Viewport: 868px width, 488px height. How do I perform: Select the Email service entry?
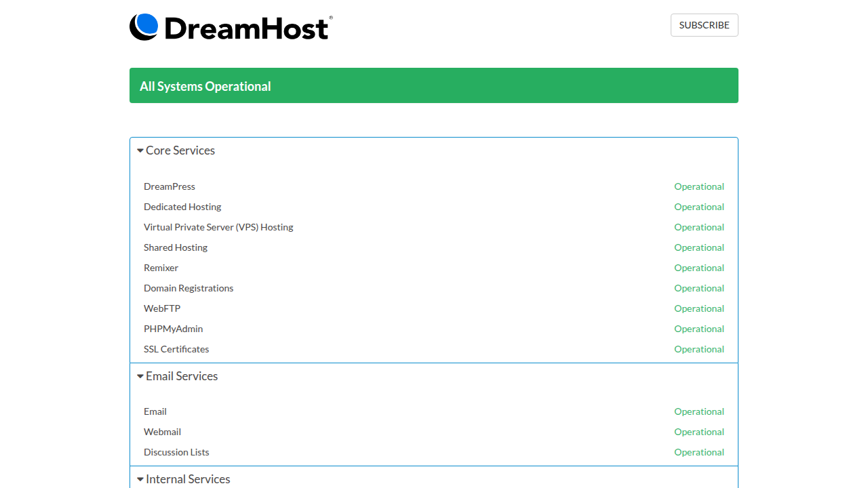(155, 411)
